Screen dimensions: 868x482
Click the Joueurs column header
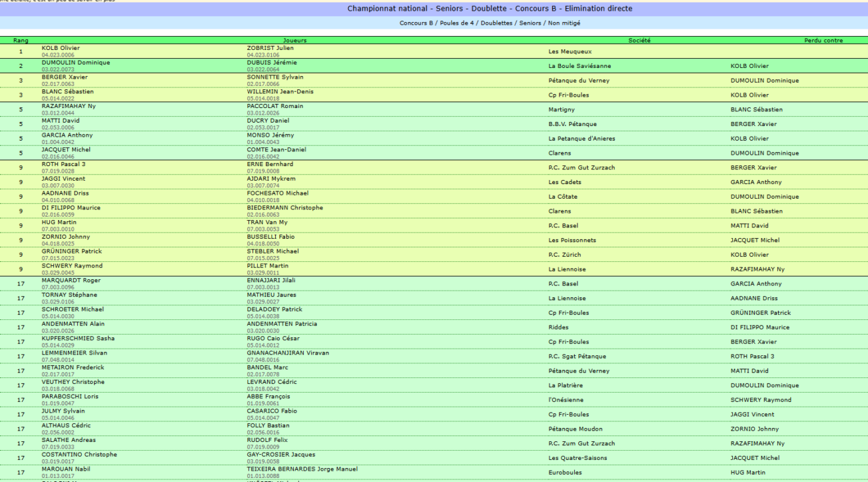pos(294,41)
